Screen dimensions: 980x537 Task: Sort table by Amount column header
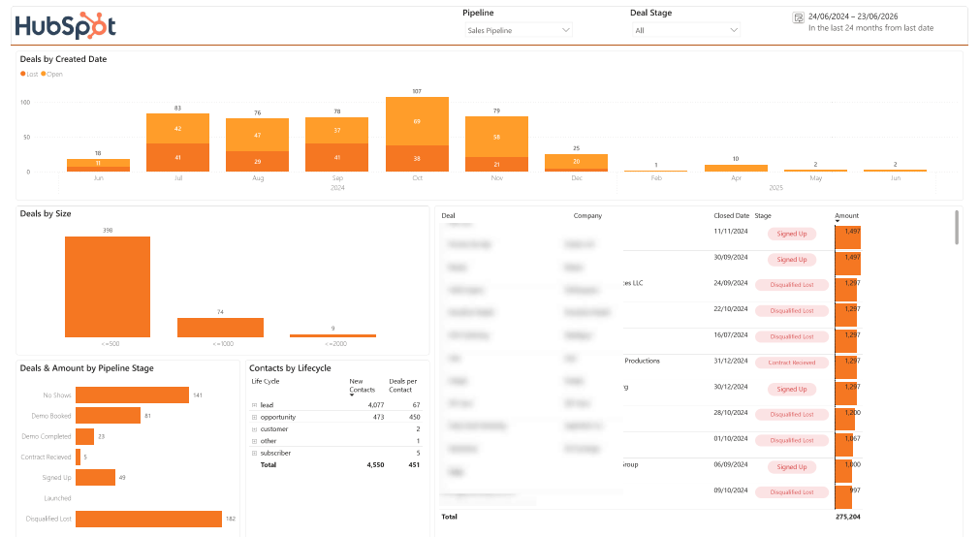847,216
